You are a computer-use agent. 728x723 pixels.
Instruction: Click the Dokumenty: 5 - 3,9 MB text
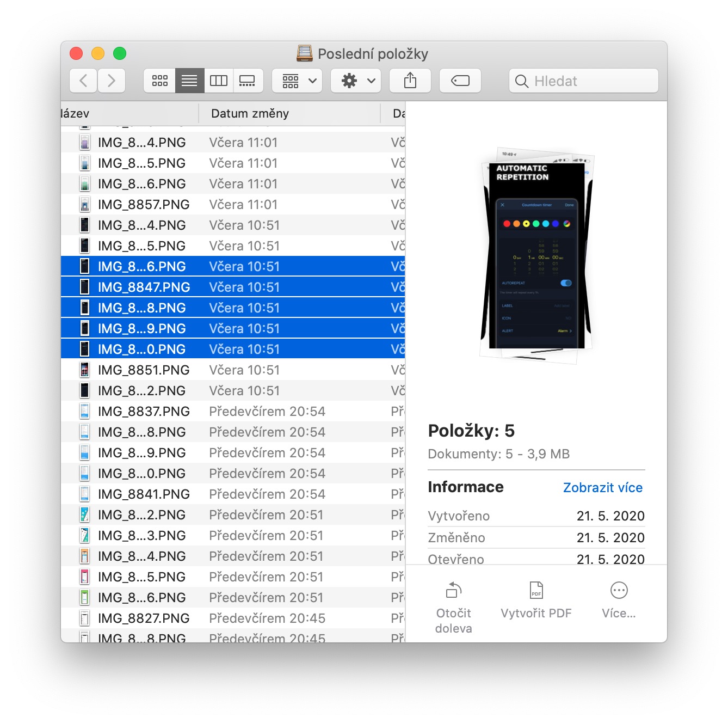pos(498,454)
